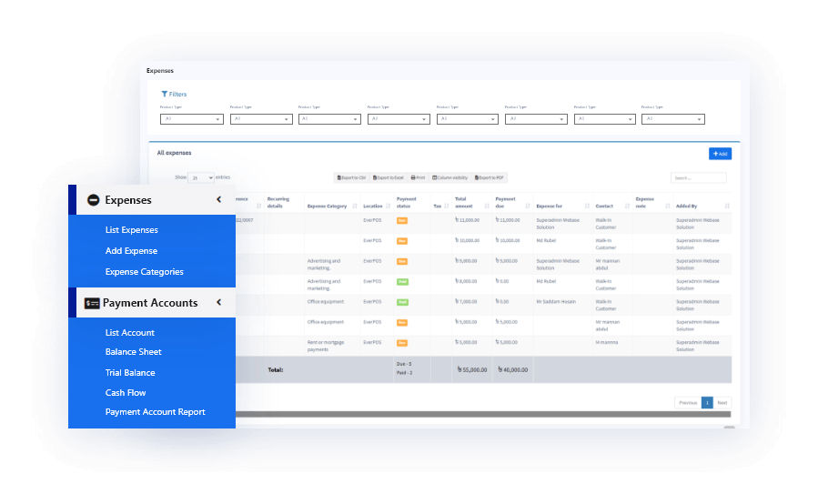Open the Show entries count dropdown

pos(201,178)
